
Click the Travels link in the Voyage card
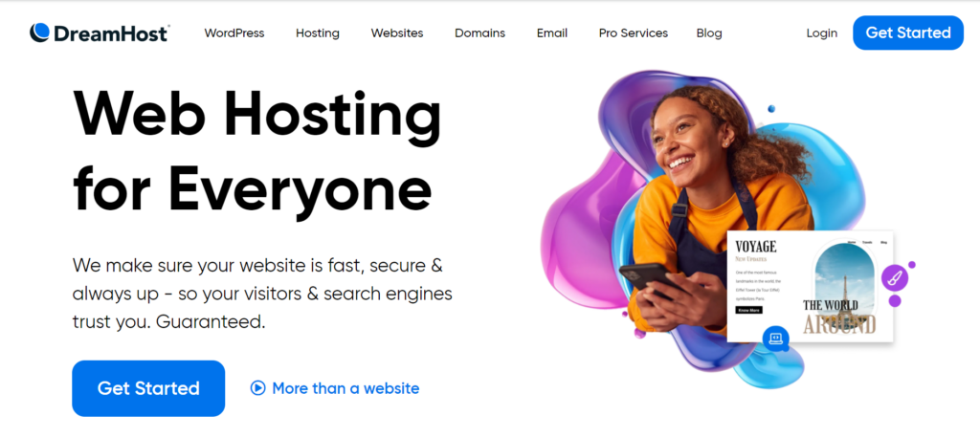tap(867, 242)
